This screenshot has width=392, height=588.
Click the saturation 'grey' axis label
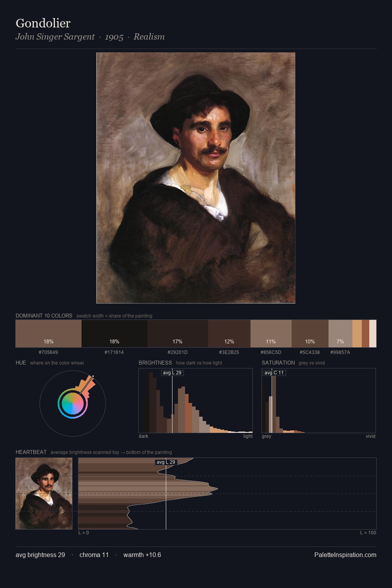[x=267, y=436]
